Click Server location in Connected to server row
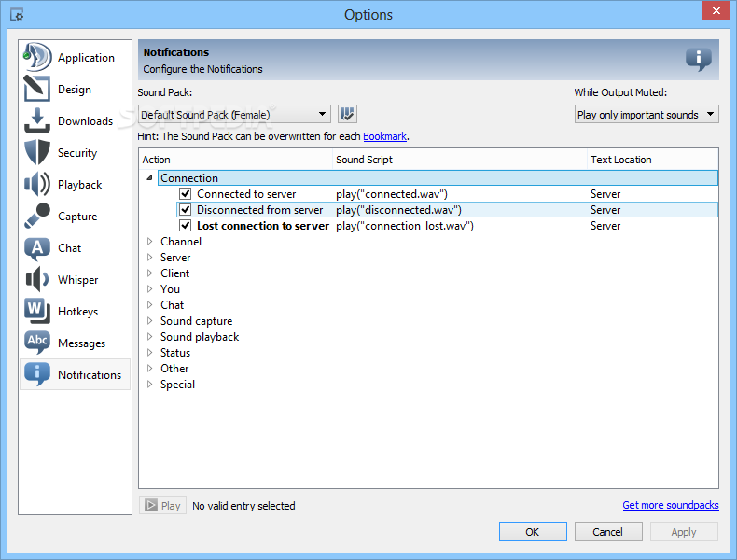The image size is (737, 560). click(x=605, y=194)
